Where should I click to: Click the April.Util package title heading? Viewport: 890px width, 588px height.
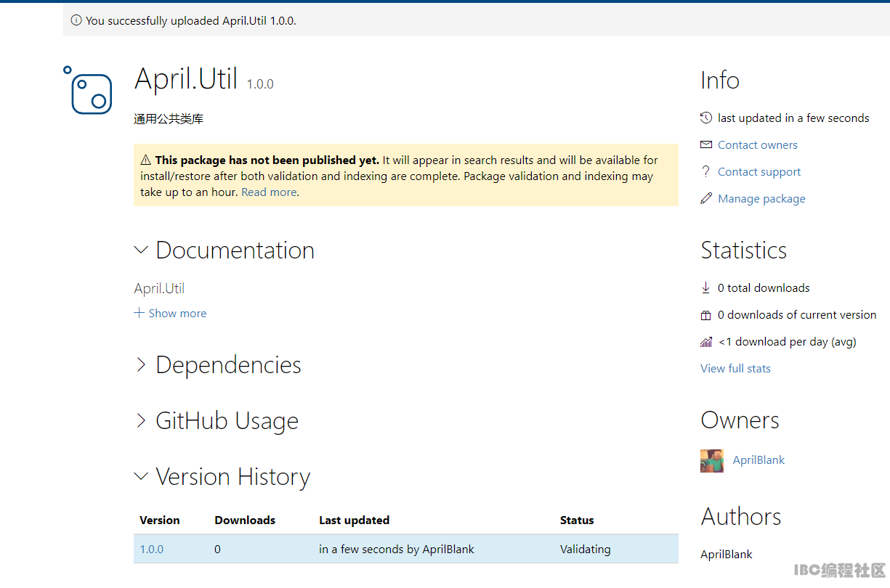point(186,78)
